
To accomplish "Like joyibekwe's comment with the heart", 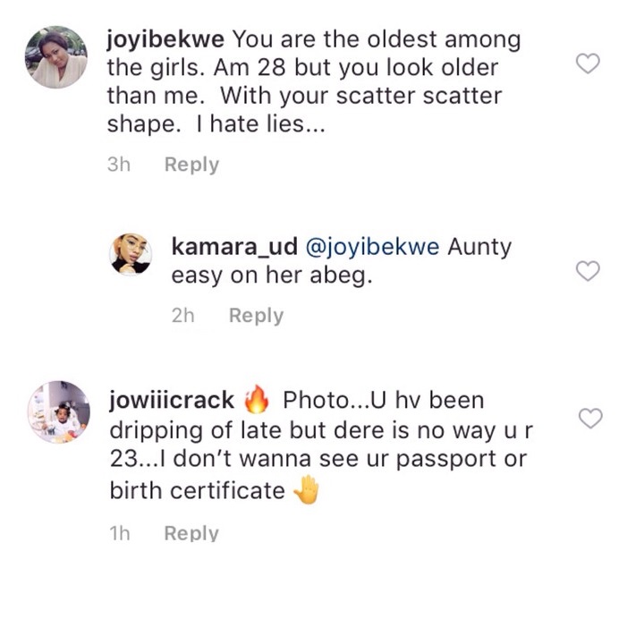I will pos(587,64).
